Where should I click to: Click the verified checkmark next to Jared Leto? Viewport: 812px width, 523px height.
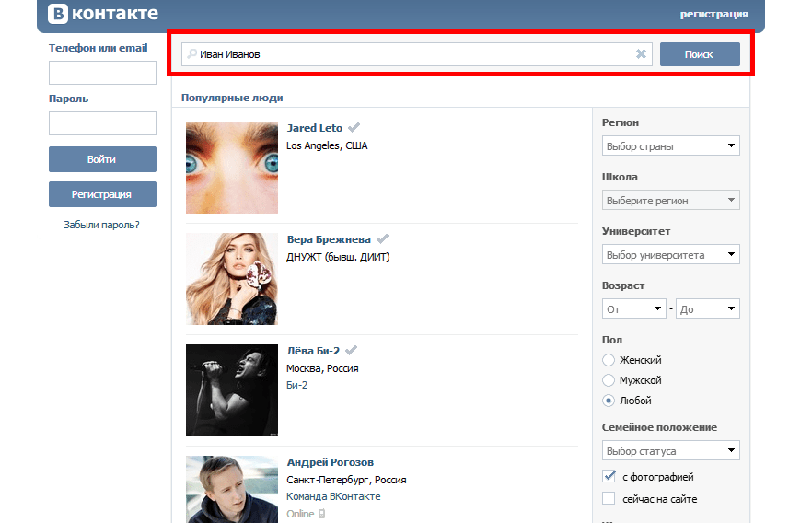click(354, 127)
